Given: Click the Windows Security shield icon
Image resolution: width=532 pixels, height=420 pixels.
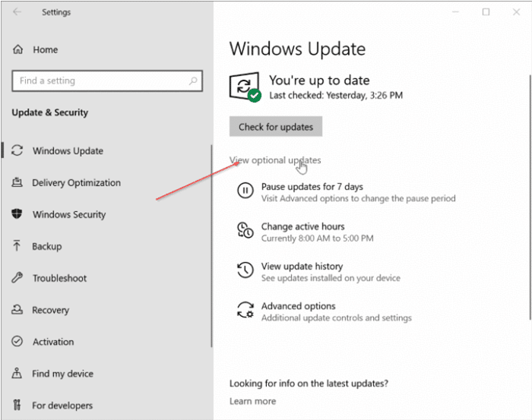Looking at the screenshot, I should (x=17, y=214).
